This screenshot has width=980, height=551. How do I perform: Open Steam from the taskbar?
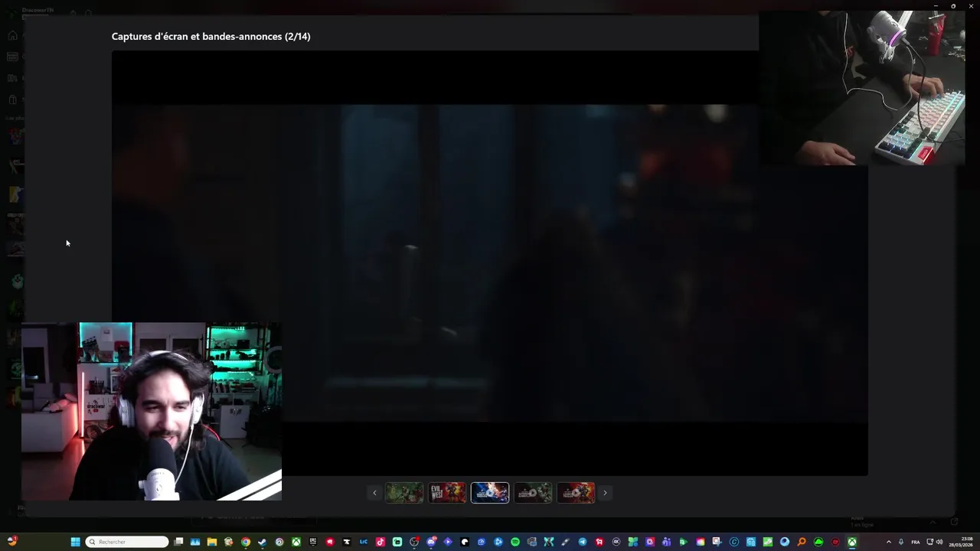(x=263, y=542)
